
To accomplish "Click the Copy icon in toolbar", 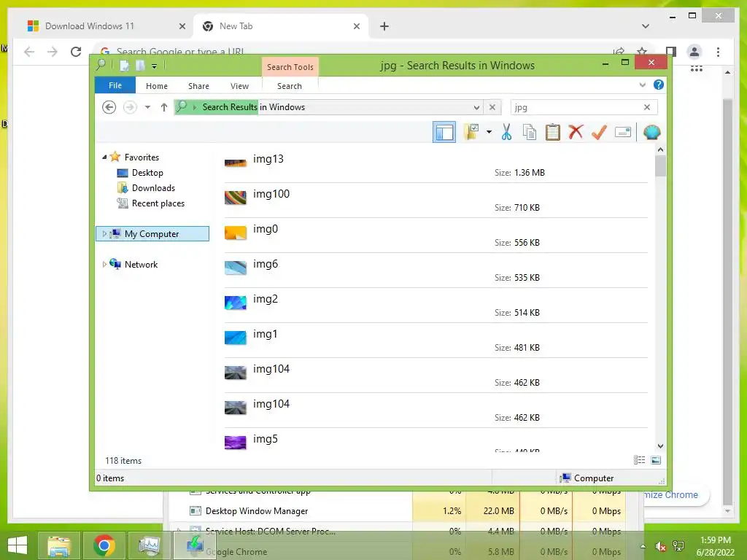I will coord(530,132).
